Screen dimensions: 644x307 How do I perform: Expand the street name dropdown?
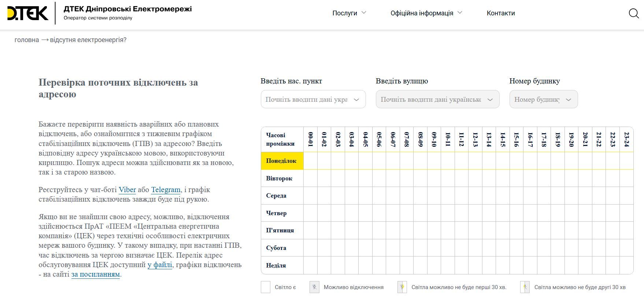437,100
